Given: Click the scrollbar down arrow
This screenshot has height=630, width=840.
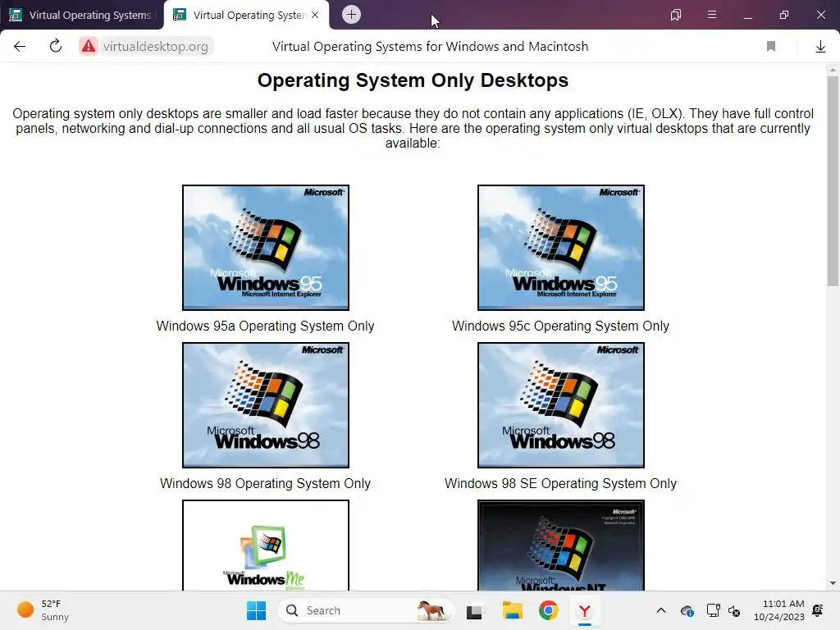Looking at the screenshot, I should 833,583.
